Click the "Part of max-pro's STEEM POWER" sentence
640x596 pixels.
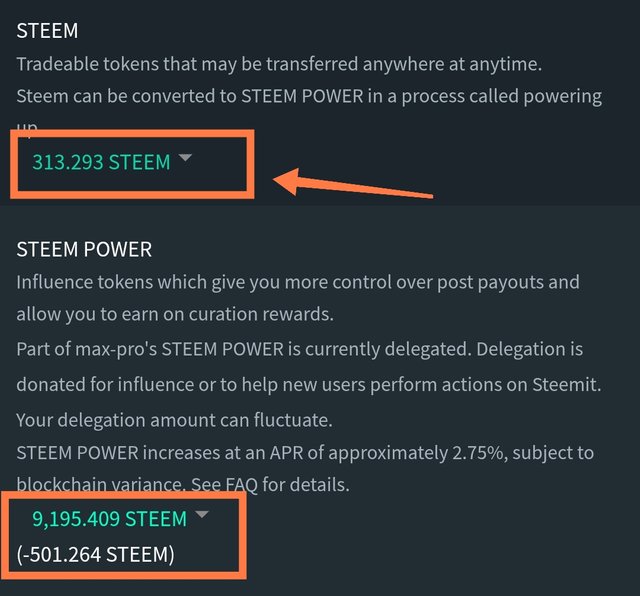(x=300, y=350)
